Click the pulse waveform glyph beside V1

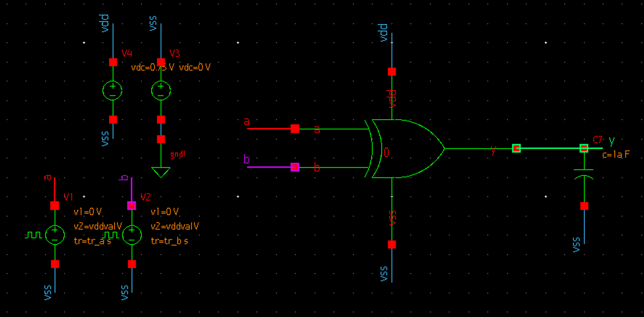34,235
